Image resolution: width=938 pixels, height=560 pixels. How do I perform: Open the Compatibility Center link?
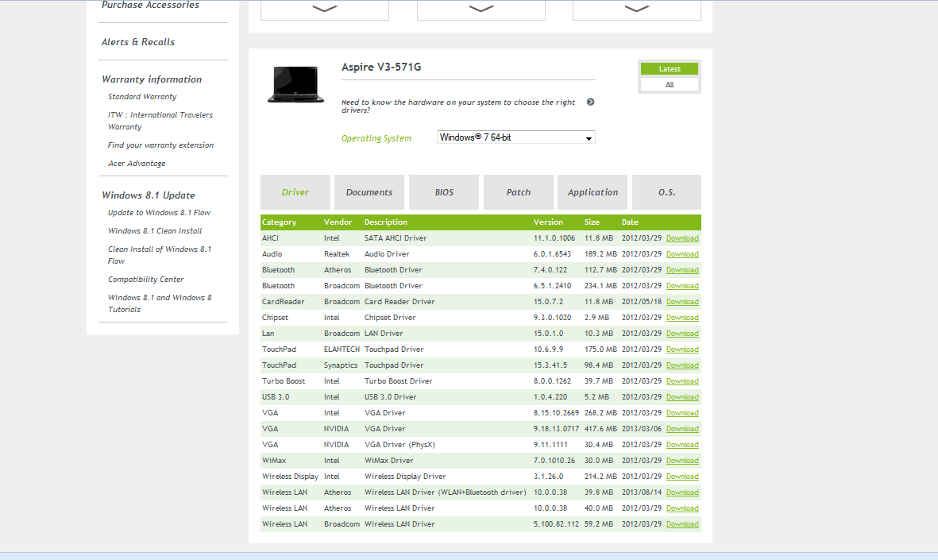coord(146,280)
